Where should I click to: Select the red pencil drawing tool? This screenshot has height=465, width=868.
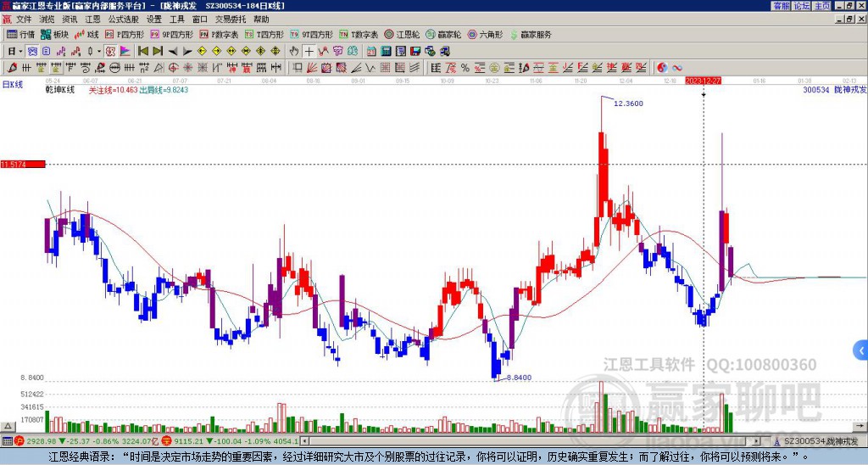pos(12,68)
